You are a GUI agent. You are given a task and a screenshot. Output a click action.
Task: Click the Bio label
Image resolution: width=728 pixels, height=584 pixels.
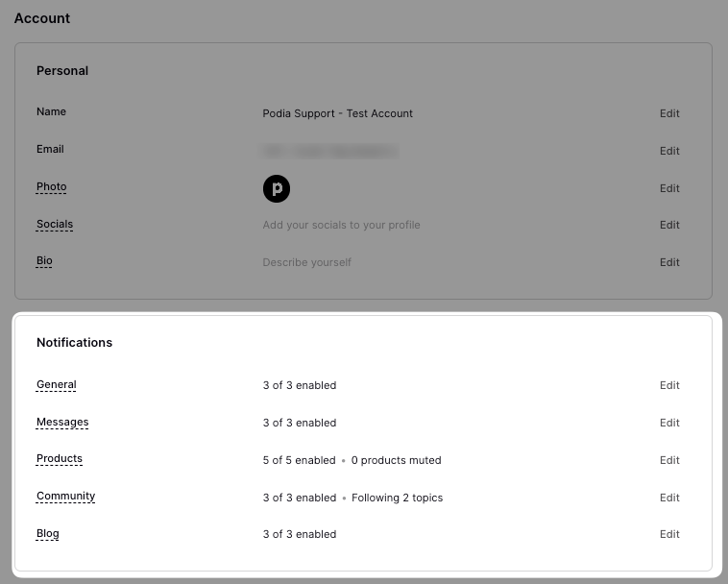click(x=44, y=261)
